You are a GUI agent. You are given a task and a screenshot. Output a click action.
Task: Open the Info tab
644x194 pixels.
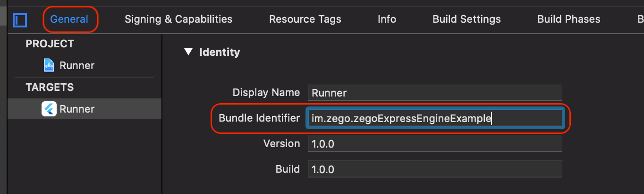tap(387, 19)
